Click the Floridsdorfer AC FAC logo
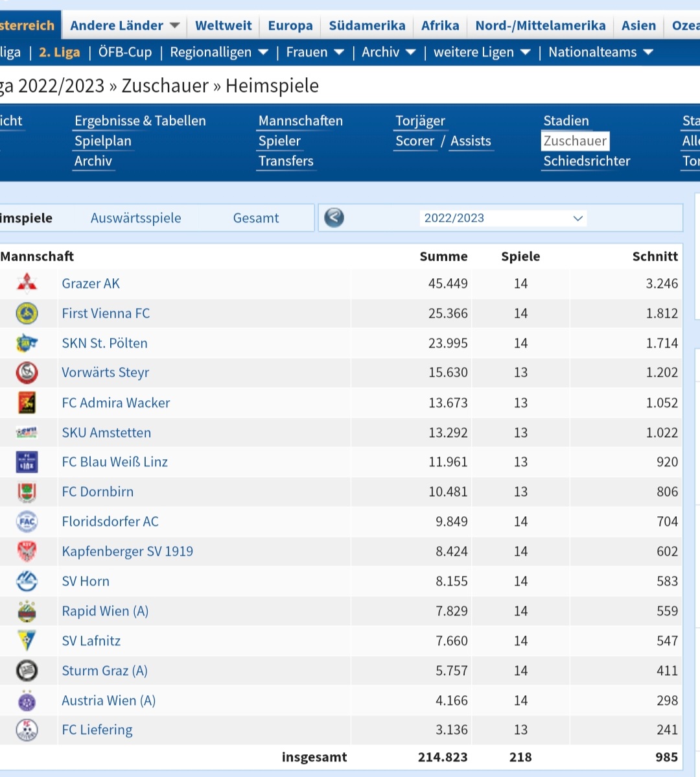 [x=27, y=521]
